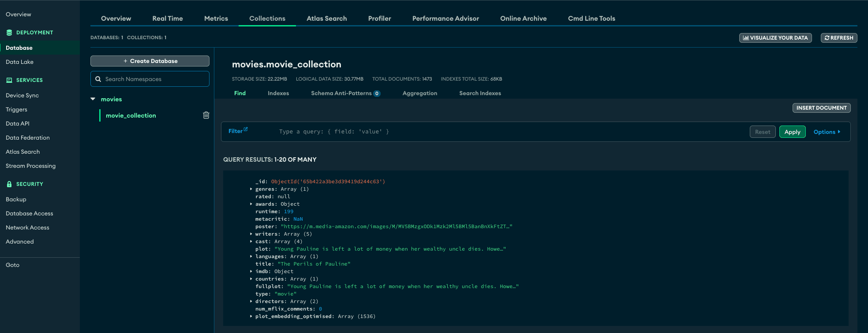Screen dimensions: 868x333
Task: Collapse the movies database tree
Action: tap(93, 99)
